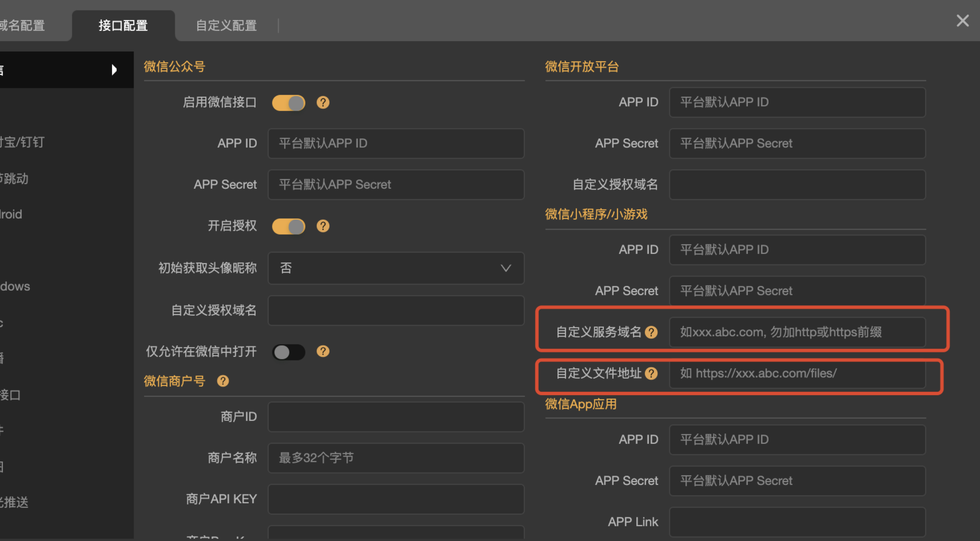Click help icon next to 开启授权
Screen dimensions: 980x541
(x=323, y=226)
